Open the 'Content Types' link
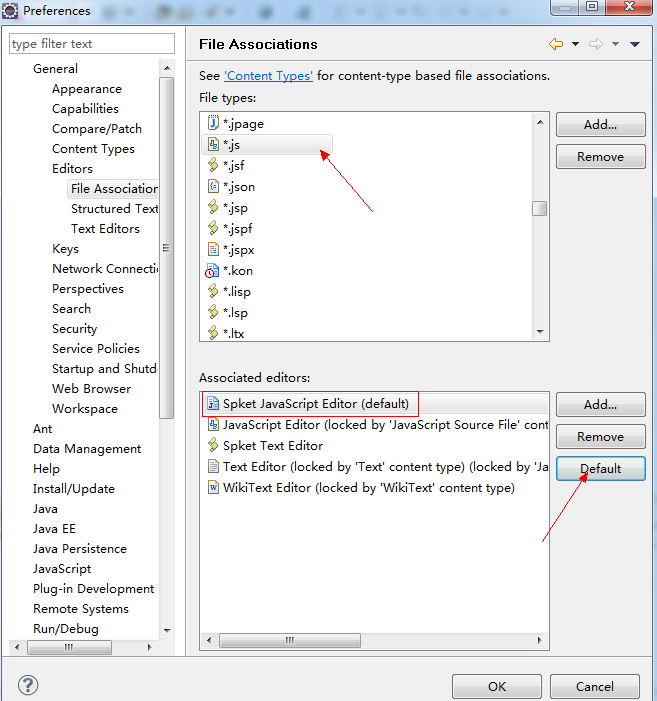Screen dimensions: 657x701 point(268,76)
